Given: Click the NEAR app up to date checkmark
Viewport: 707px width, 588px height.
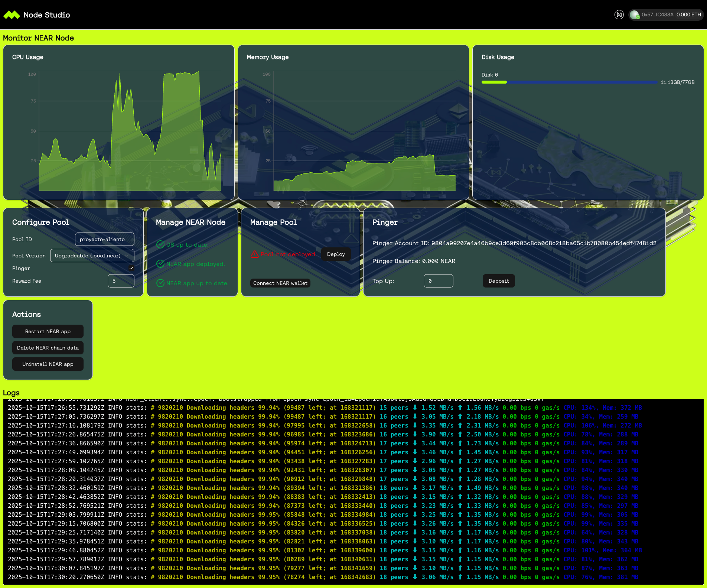Looking at the screenshot, I should [160, 283].
